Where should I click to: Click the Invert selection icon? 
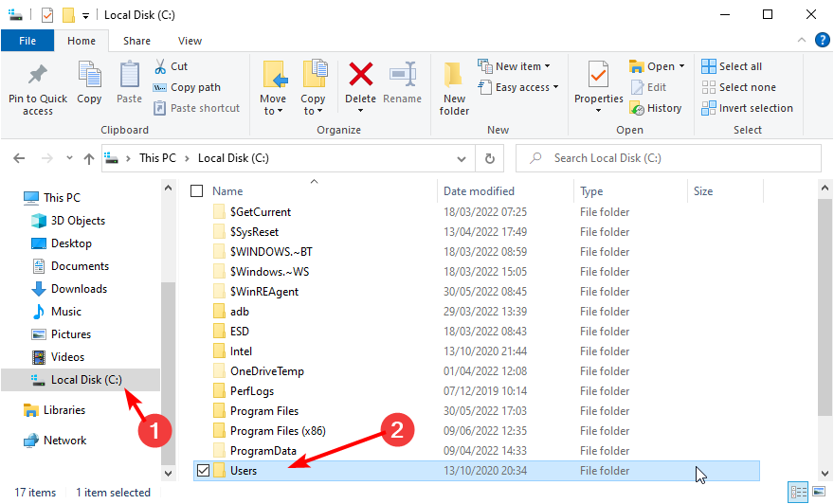(709, 108)
